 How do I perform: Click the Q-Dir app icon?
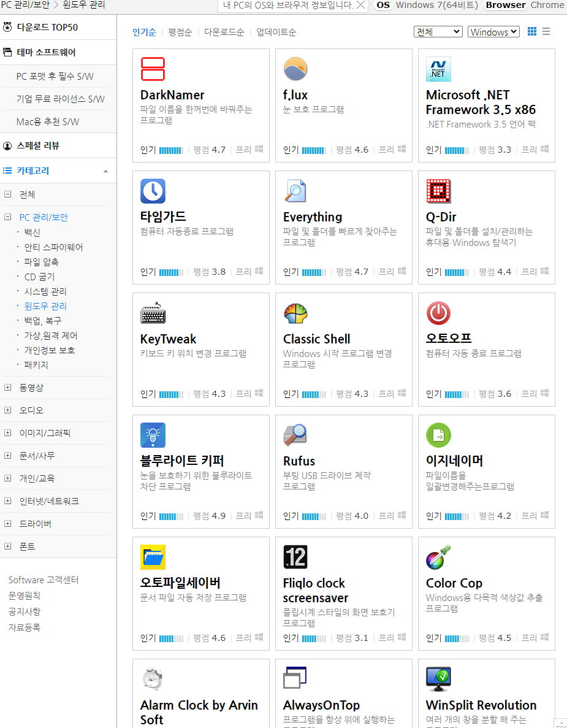(x=438, y=191)
